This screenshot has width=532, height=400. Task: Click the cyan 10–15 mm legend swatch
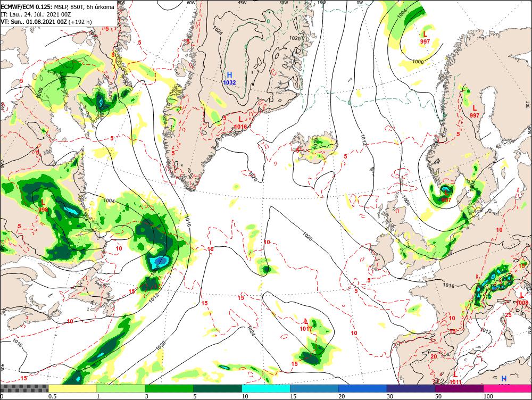tap(265, 388)
